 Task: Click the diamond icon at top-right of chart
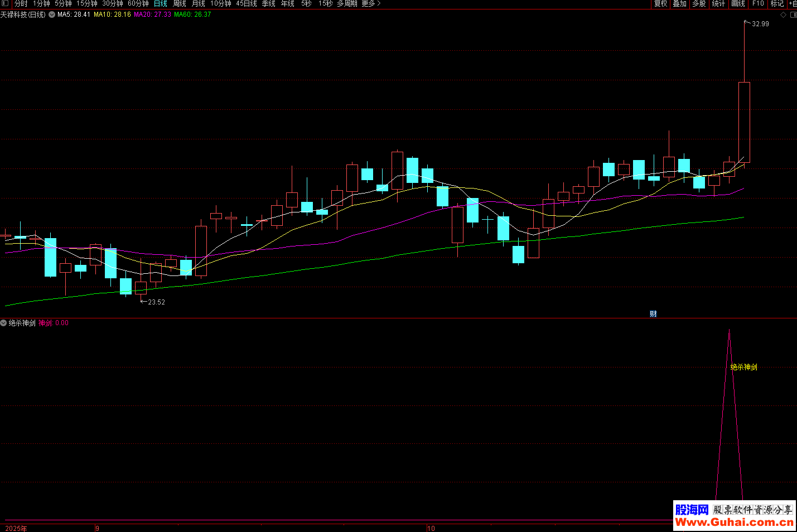pyautogui.click(x=784, y=15)
